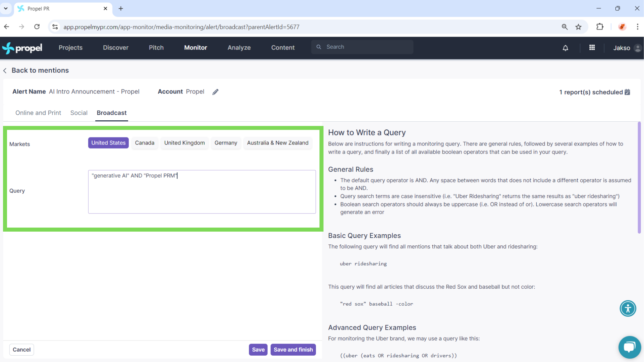Open a new browser tab
Screen dimensions: 644x362
pyautogui.click(x=121, y=8)
